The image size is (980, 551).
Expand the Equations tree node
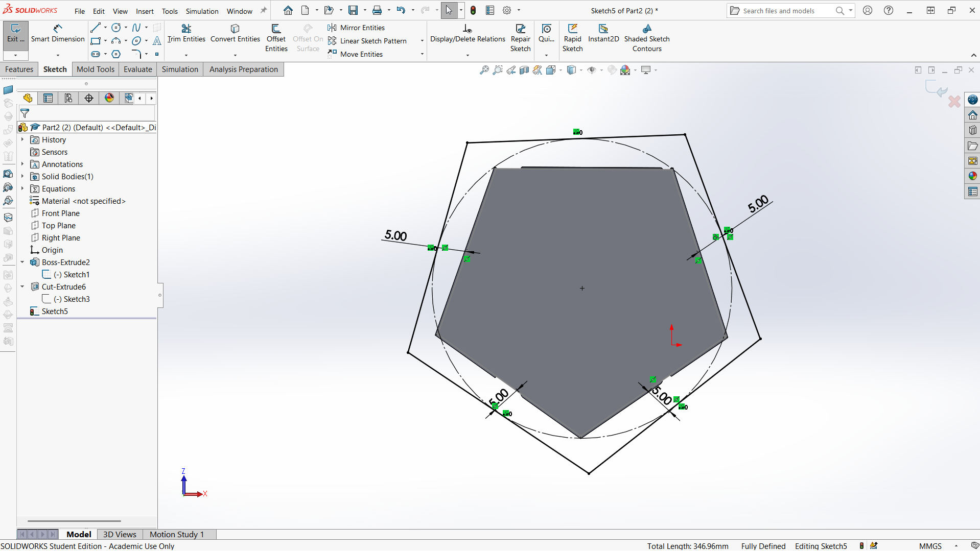pos(22,188)
